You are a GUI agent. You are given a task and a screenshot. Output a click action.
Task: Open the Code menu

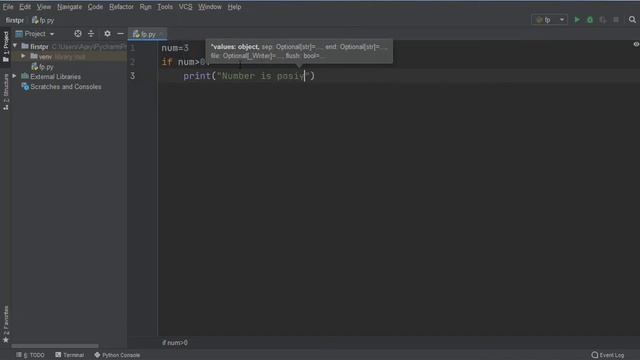pyautogui.click(x=95, y=7)
